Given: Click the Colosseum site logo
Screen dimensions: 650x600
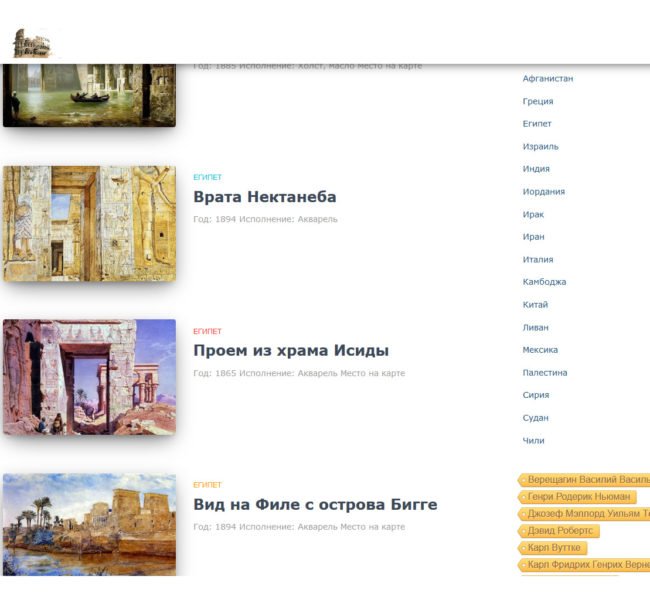Looking at the screenshot, I should pos(32,43).
